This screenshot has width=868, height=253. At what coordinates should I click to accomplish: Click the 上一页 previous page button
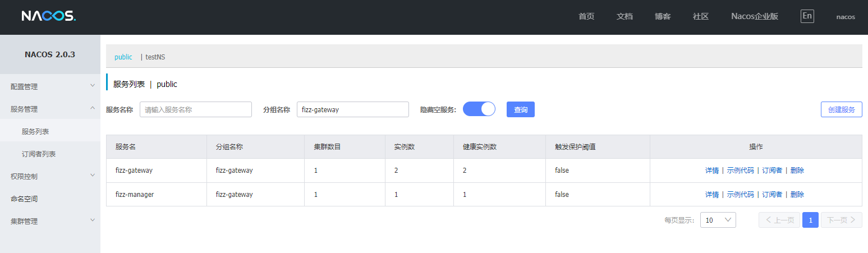click(779, 220)
